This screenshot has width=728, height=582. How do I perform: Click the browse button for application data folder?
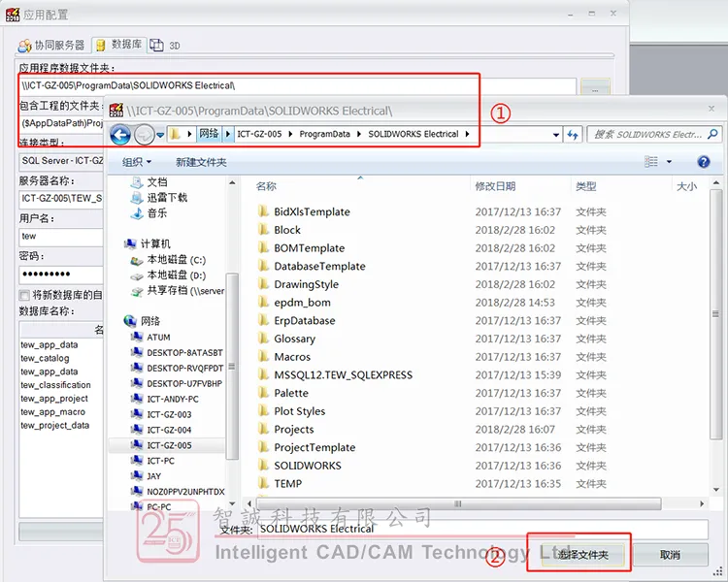pyautogui.click(x=595, y=86)
